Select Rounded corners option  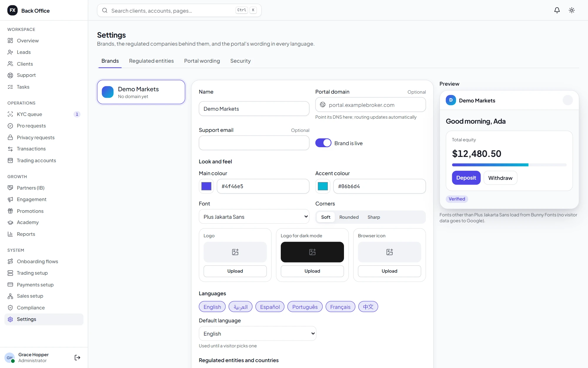pos(349,217)
